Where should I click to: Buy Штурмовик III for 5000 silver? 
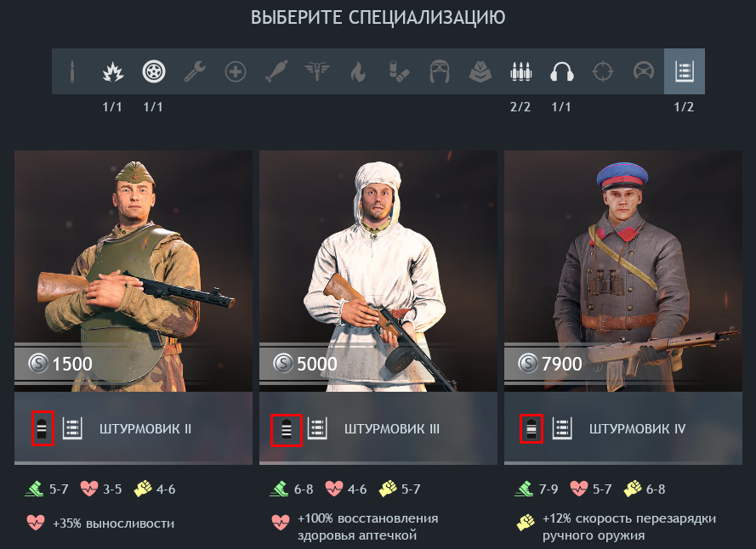pyautogui.click(x=305, y=364)
